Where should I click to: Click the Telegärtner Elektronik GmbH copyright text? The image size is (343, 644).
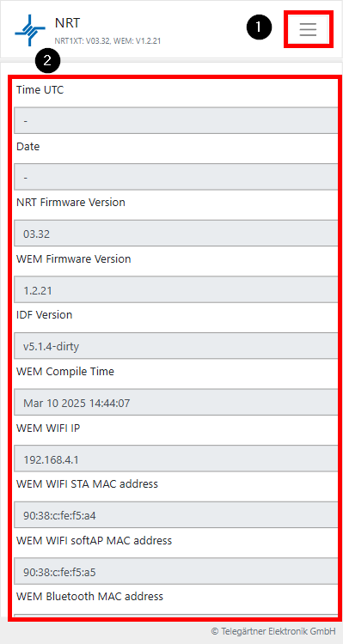(x=273, y=631)
